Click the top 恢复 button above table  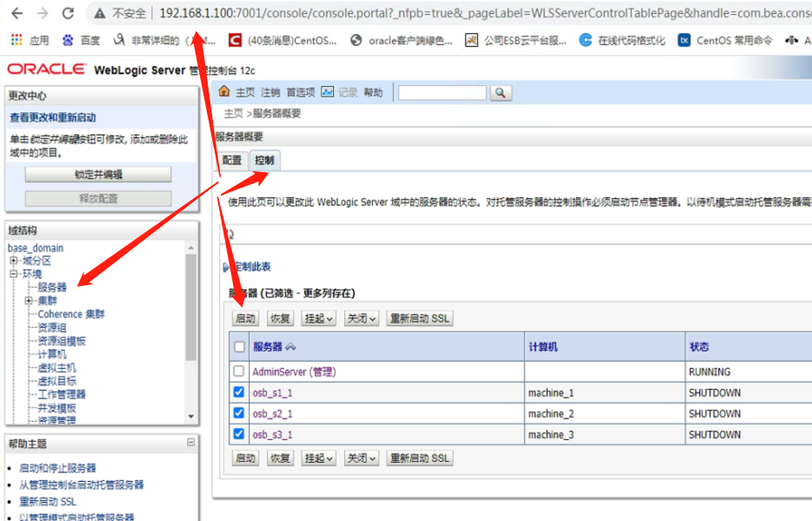pyautogui.click(x=280, y=318)
